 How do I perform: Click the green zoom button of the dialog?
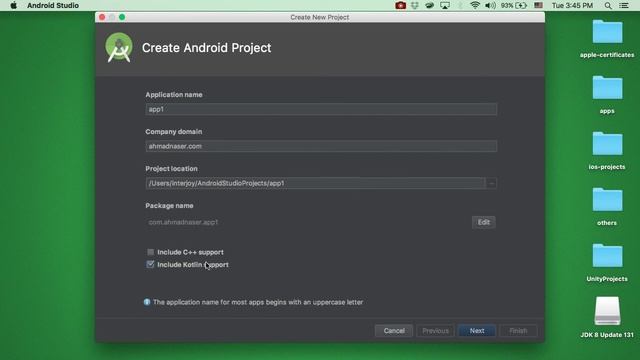tap(122, 17)
